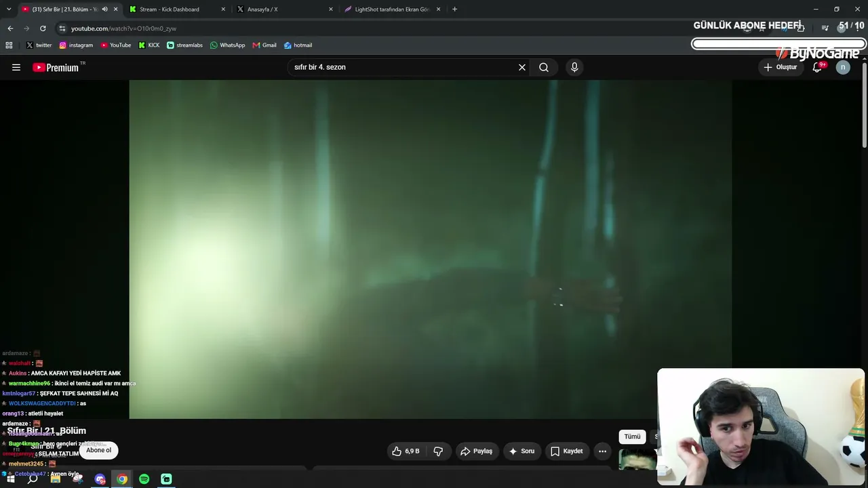Screen dimensions: 868x488
Task: Open the YouTube guide hamburger menu
Action: click(x=16, y=67)
